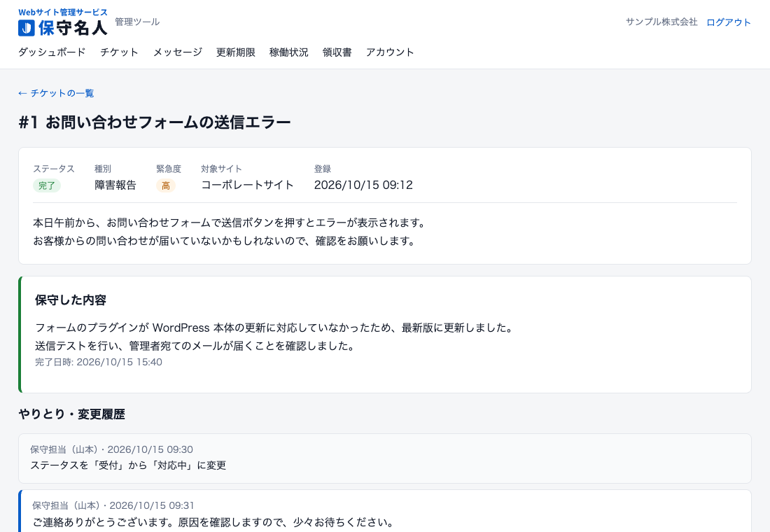Click the line starting お客様からの問い合わせ
This screenshot has width=770, height=532.
(225, 241)
